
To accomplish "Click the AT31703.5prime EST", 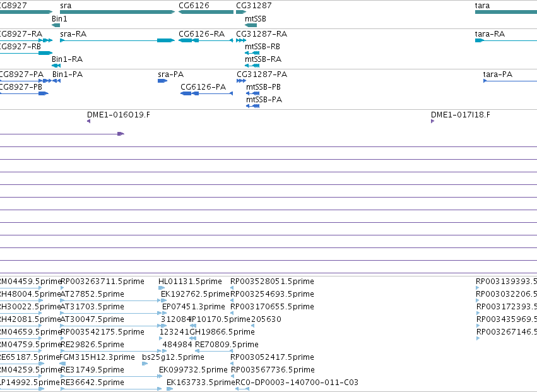I will [111, 313].
